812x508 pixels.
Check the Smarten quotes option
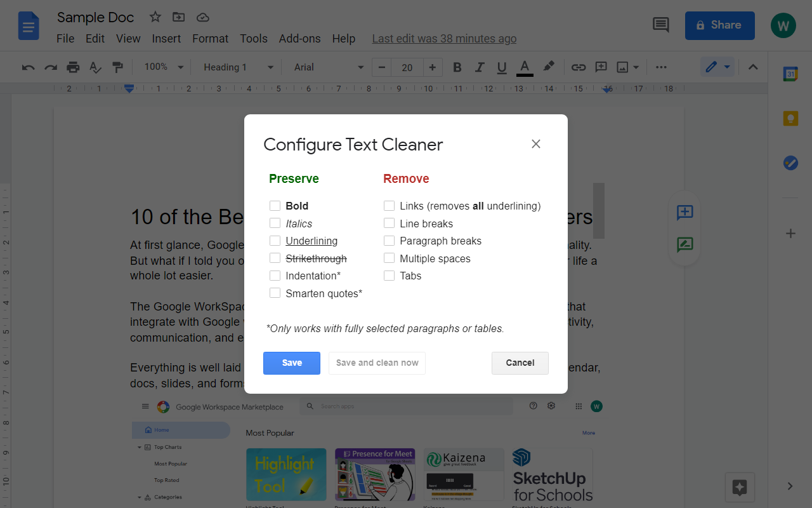tap(275, 293)
